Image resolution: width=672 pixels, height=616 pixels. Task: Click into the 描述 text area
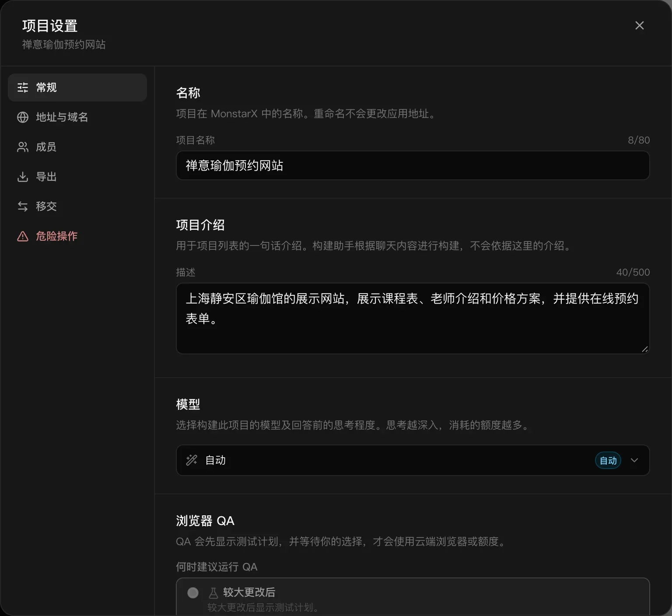click(x=413, y=318)
